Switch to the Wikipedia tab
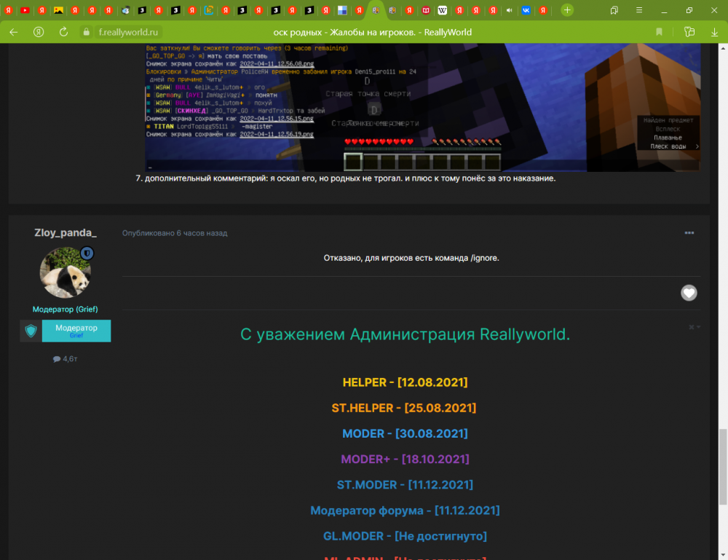Screen dimensions: 728x560 coord(443,10)
